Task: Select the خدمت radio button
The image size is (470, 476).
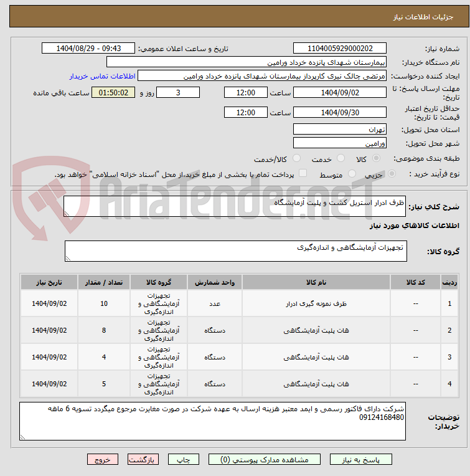Action: coord(341,158)
